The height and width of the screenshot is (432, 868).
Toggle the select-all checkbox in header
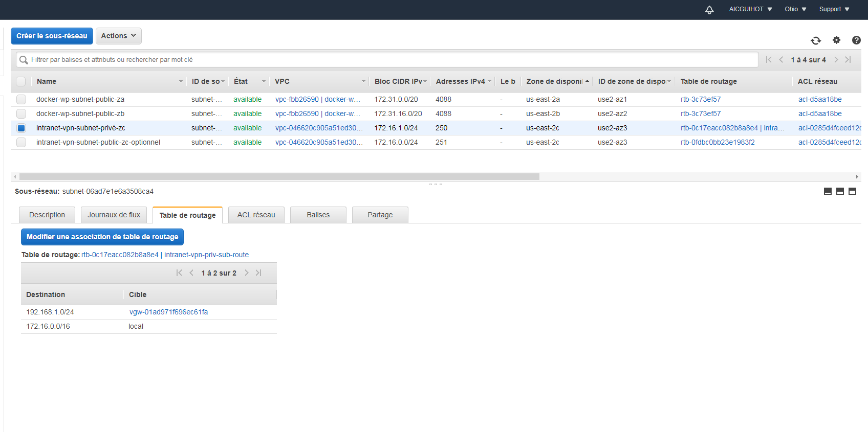pyautogui.click(x=21, y=81)
